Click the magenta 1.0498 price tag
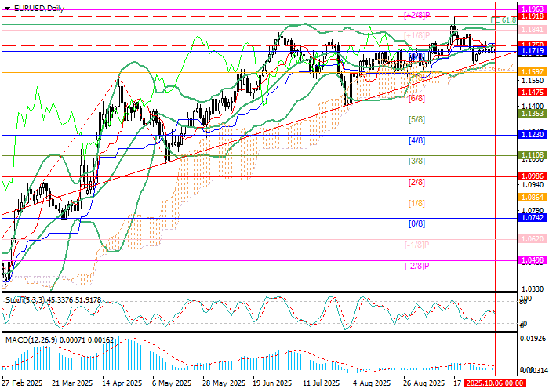549x392 pixels. tap(533, 260)
